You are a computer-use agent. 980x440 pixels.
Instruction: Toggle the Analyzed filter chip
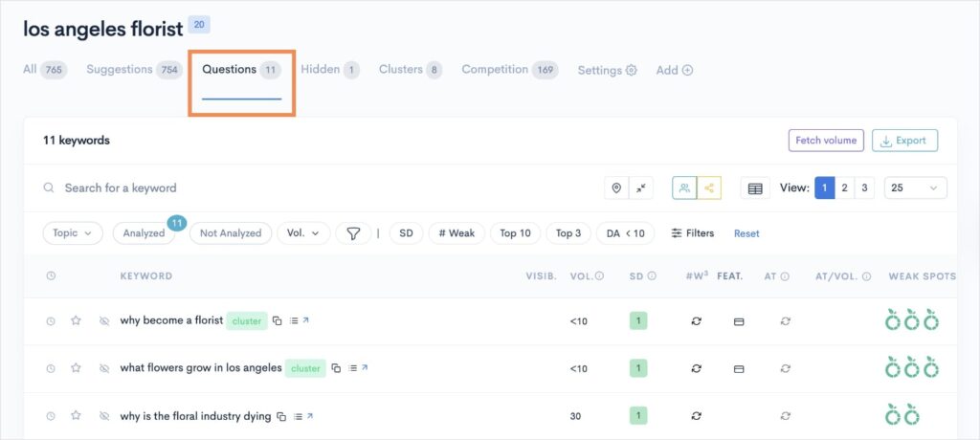pyautogui.click(x=144, y=233)
